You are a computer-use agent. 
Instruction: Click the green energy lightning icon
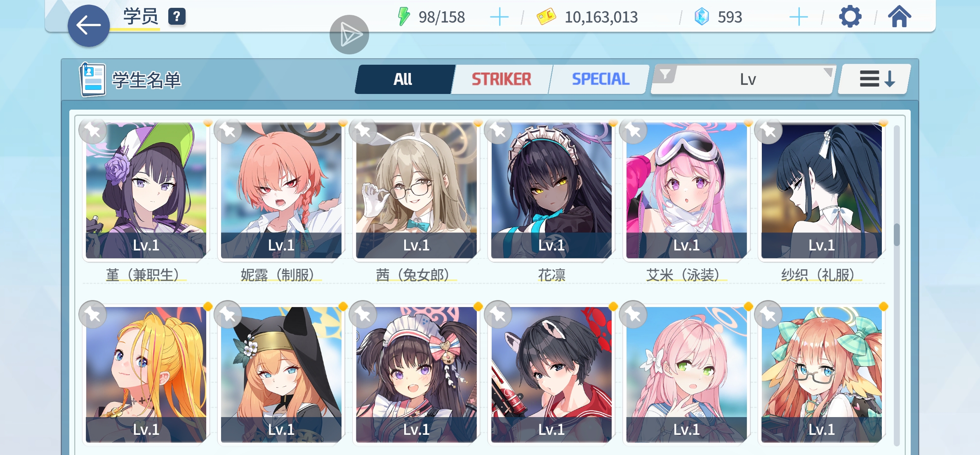[404, 16]
